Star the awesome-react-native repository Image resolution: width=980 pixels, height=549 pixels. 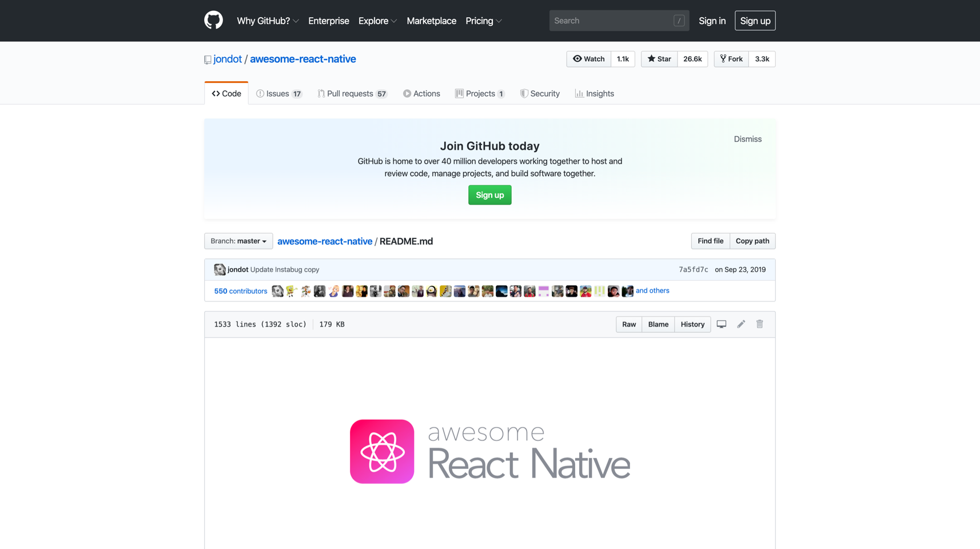[659, 59]
